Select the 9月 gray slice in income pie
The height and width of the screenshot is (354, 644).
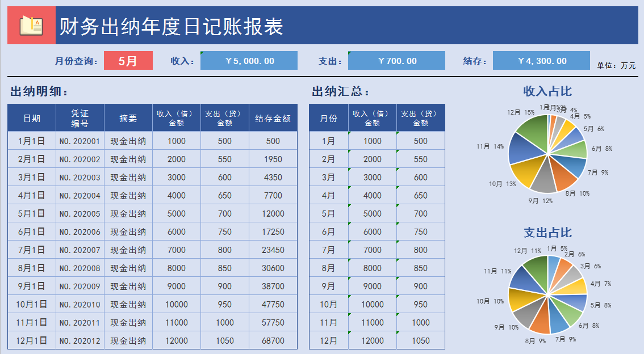pos(543,179)
